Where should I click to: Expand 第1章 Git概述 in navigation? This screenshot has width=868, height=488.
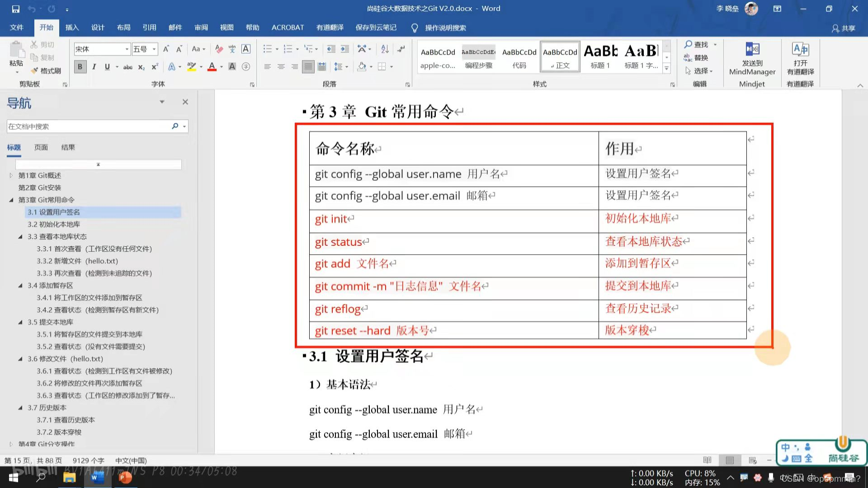pos(11,175)
